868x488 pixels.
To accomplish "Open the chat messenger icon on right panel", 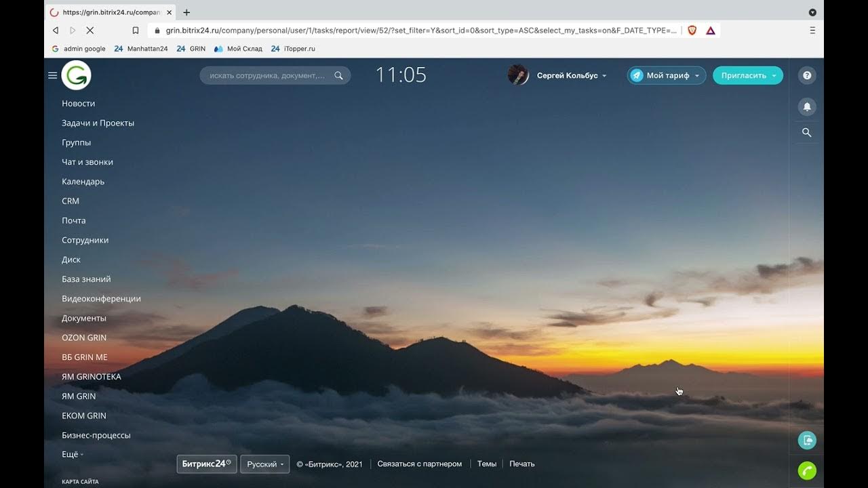I will 807,441.
